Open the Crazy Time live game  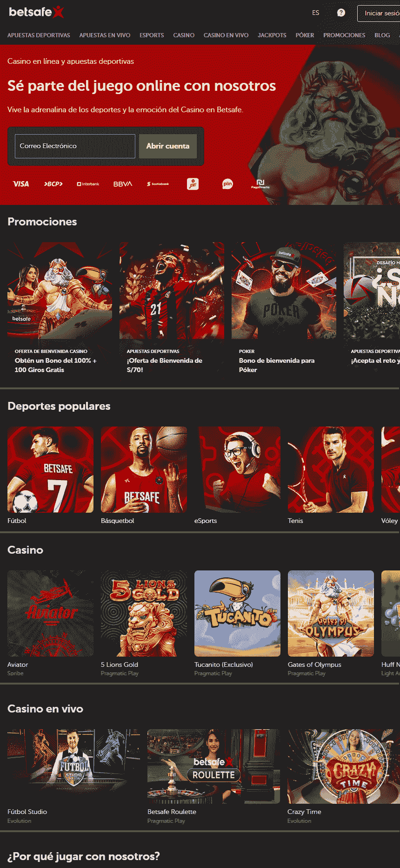[343, 766]
